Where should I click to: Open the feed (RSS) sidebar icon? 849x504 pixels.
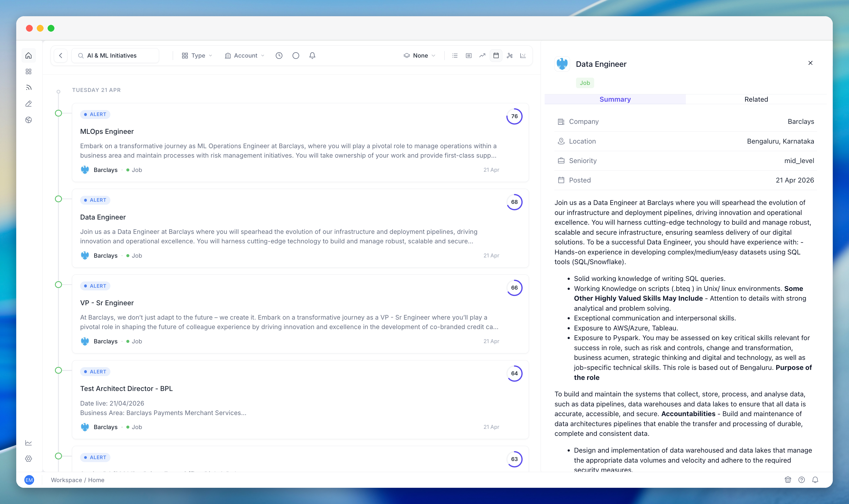[28, 88]
